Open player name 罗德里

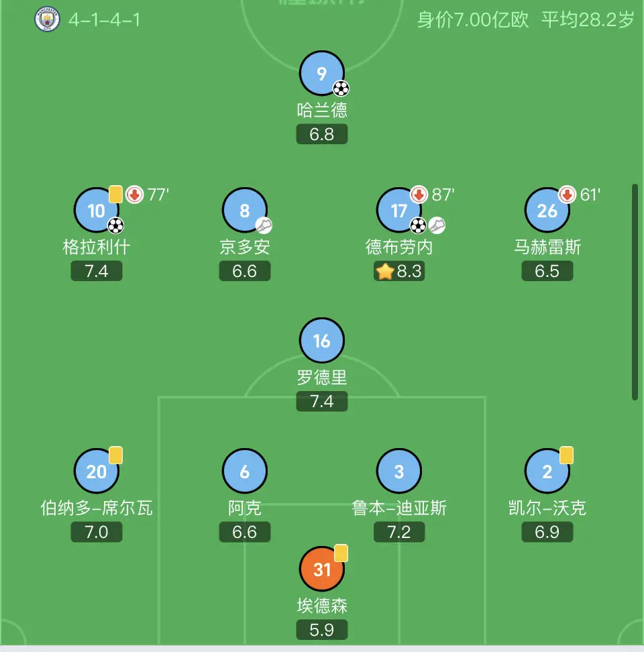(x=322, y=378)
